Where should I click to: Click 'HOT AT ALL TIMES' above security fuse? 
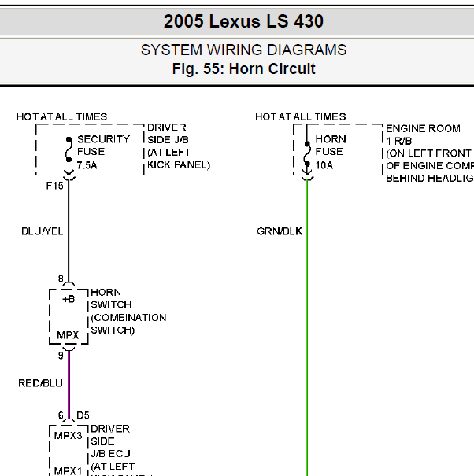pyautogui.click(x=61, y=117)
